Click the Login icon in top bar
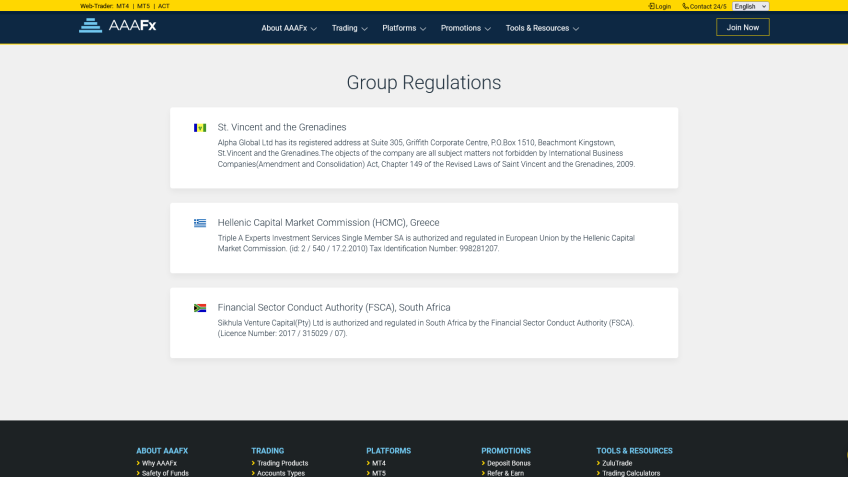The width and height of the screenshot is (848, 477). (652, 6)
